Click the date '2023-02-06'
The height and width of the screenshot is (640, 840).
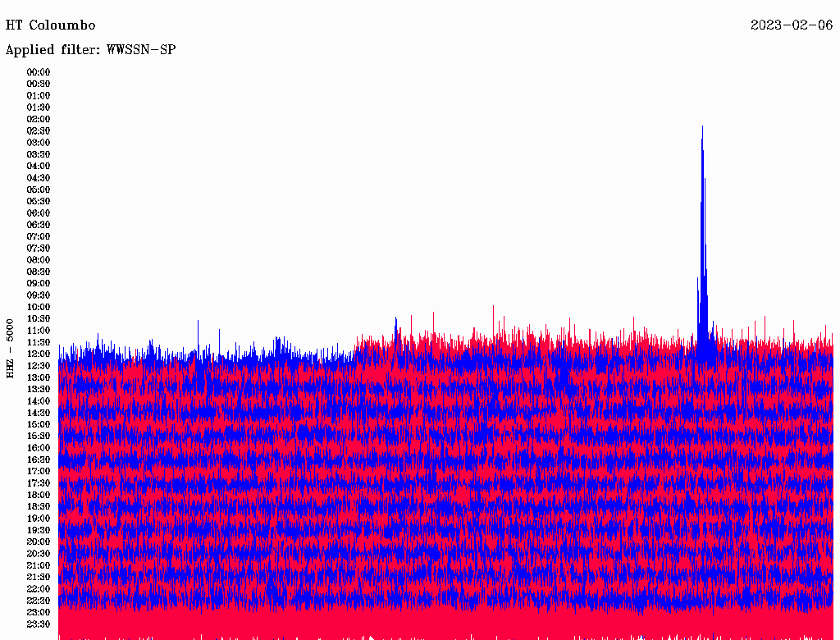coord(792,25)
